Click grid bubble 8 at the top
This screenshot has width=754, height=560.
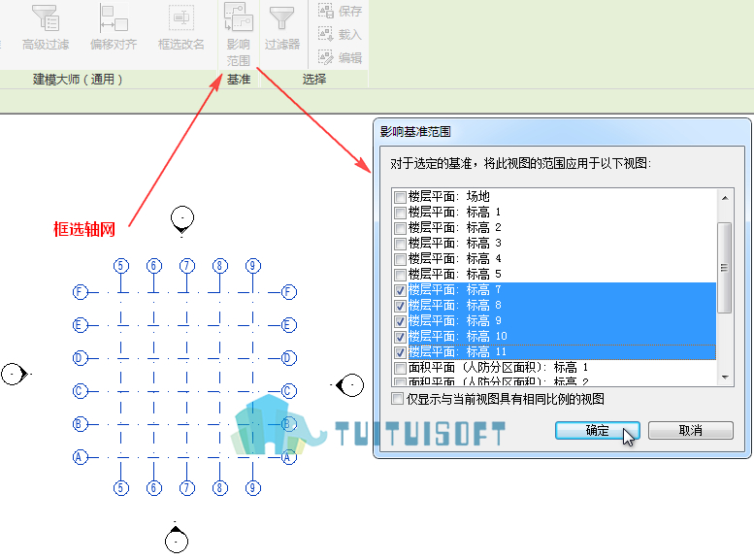[x=219, y=266]
